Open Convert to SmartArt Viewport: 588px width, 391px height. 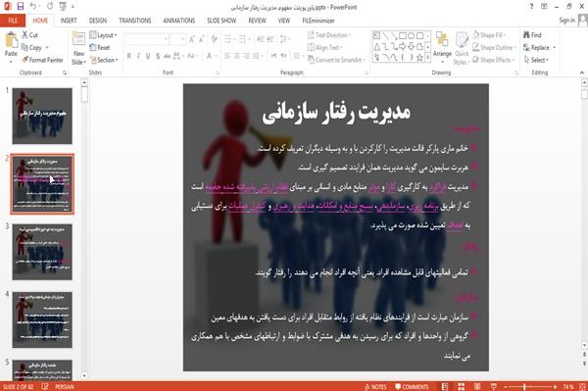[x=336, y=60]
